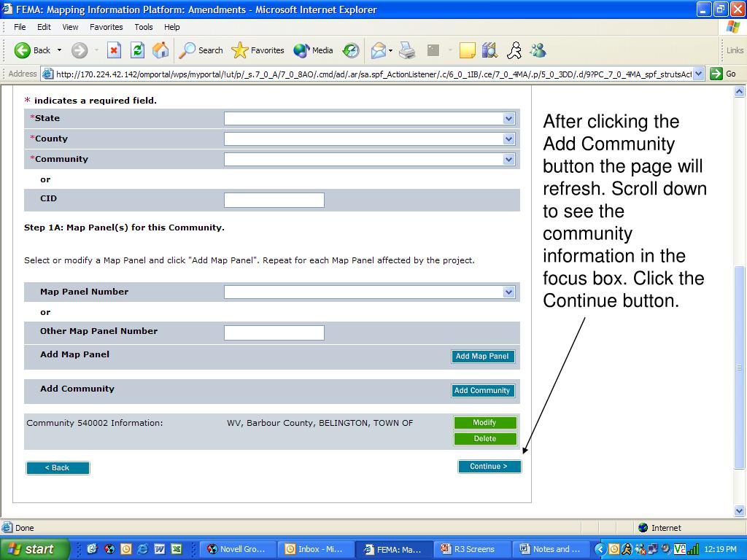Screen dimensions: 747x560
Task: Click the Print icon
Action: pyautogui.click(x=407, y=50)
